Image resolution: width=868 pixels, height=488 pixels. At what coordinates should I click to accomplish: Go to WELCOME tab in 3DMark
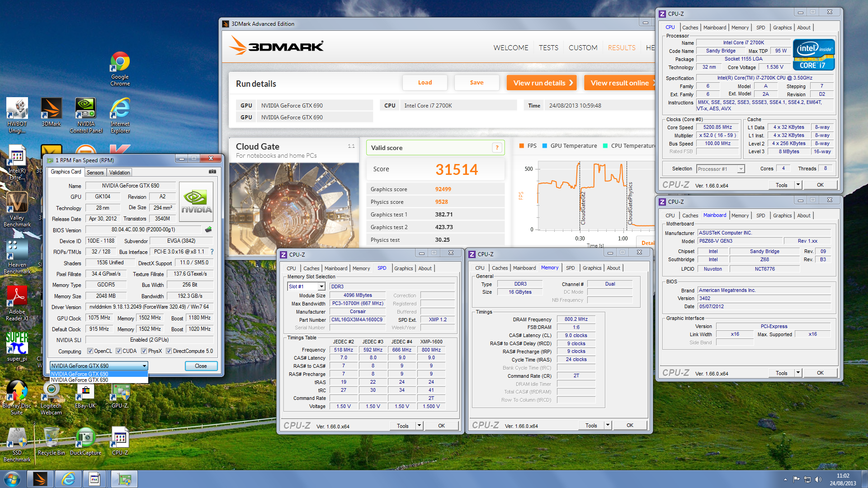tap(511, 47)
